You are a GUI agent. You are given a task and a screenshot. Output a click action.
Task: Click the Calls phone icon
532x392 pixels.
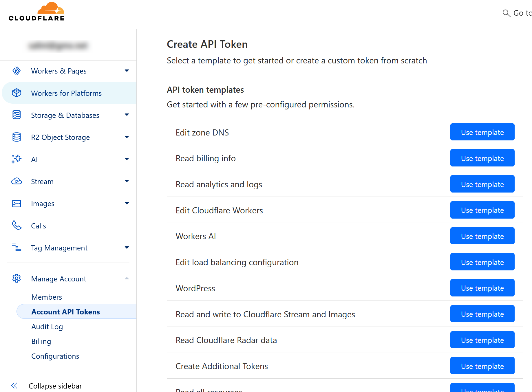click(x=17, y=225)
